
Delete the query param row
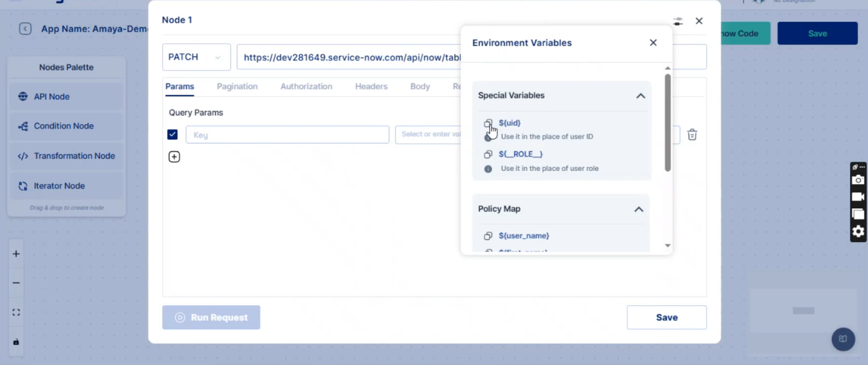pos(692,135)
